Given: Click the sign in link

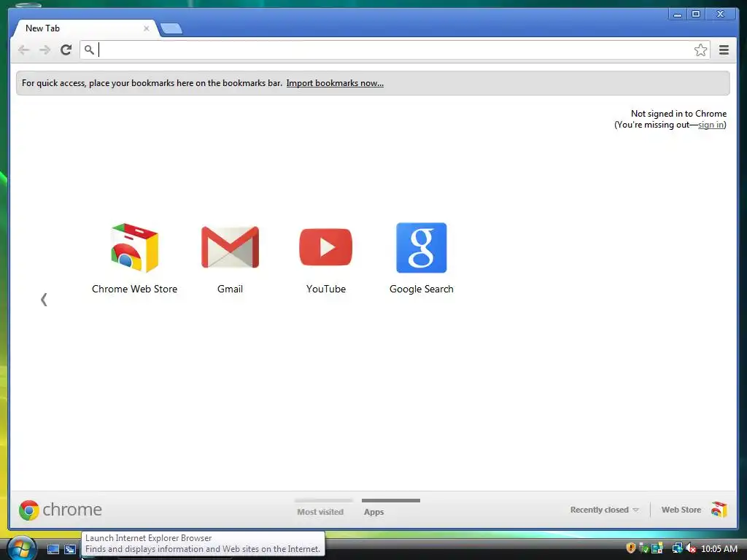Looking at the screenshot, I should pyautogui.click(x=711, y=125).
